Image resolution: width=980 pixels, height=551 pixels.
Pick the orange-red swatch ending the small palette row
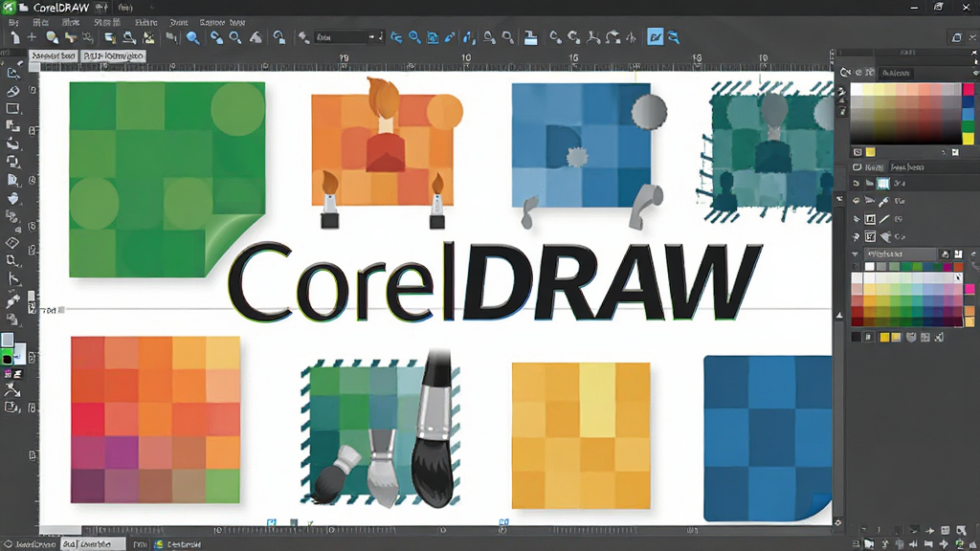pyautogui.click(x=959, y=267)
